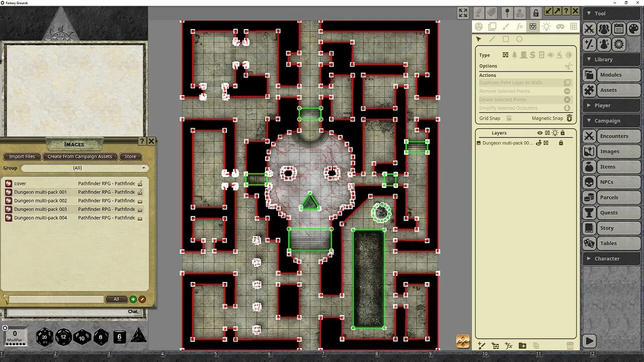Screen dimensions: 644x362
Task: Open NPCs list
Action: (x=612, y=182)
